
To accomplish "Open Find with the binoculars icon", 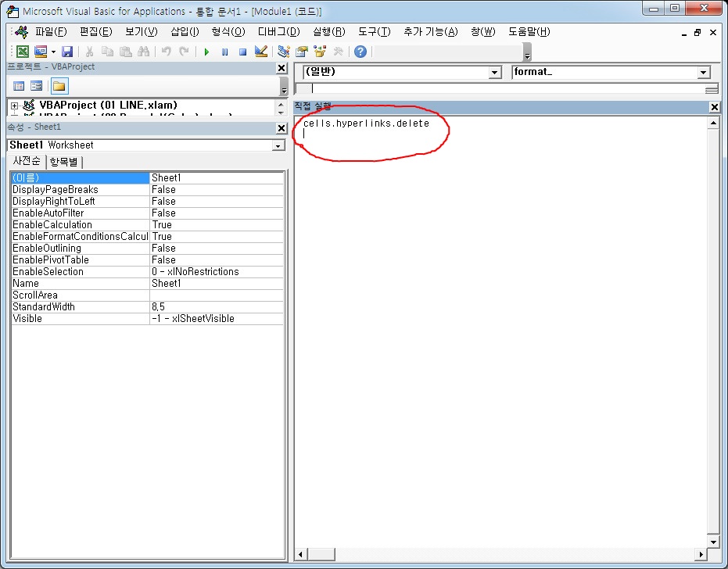I will click(x=143, y=52).
